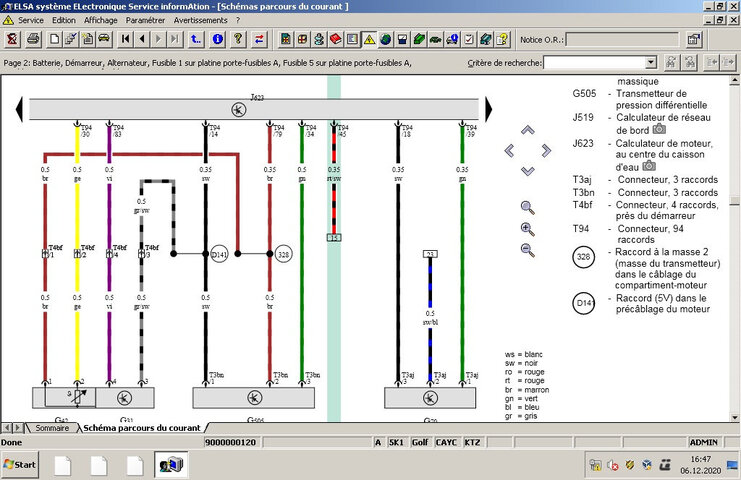Click the muted speaker tray icon
The image size is (741, 480).
point(613,465)
